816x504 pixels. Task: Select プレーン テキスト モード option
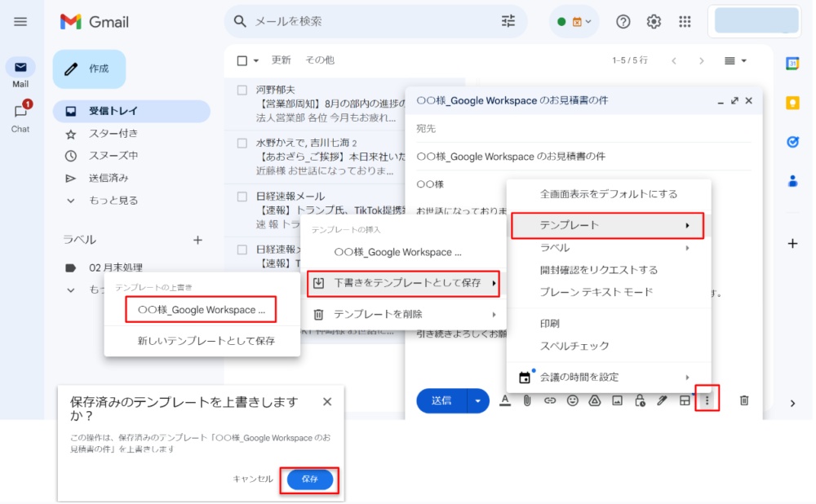coord(609,292)
